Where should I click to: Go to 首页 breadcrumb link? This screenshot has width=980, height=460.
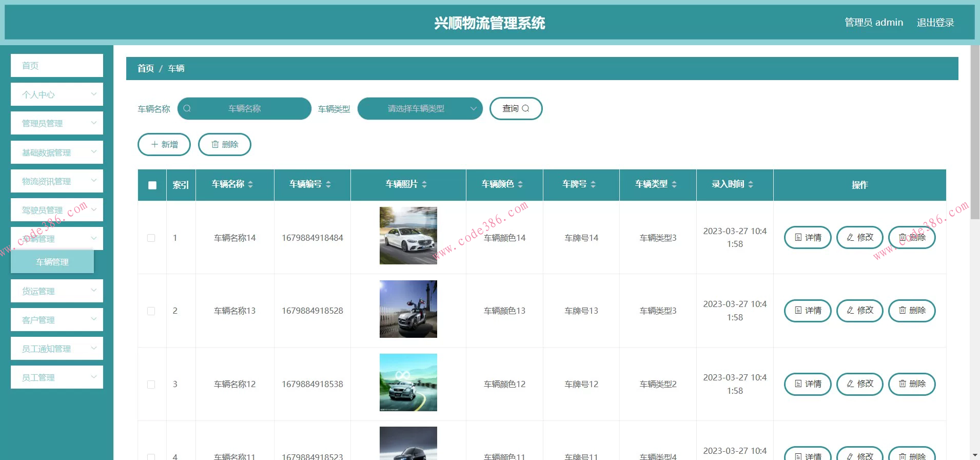pyautogui.click(x=146, y=68)
